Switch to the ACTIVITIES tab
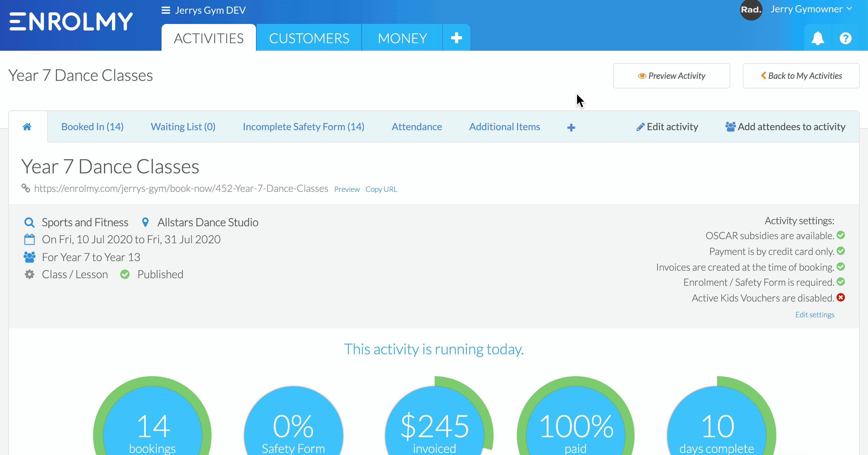The width and height of the screenshot is (868, 455). pyautogui.click(x=209, y=38)
